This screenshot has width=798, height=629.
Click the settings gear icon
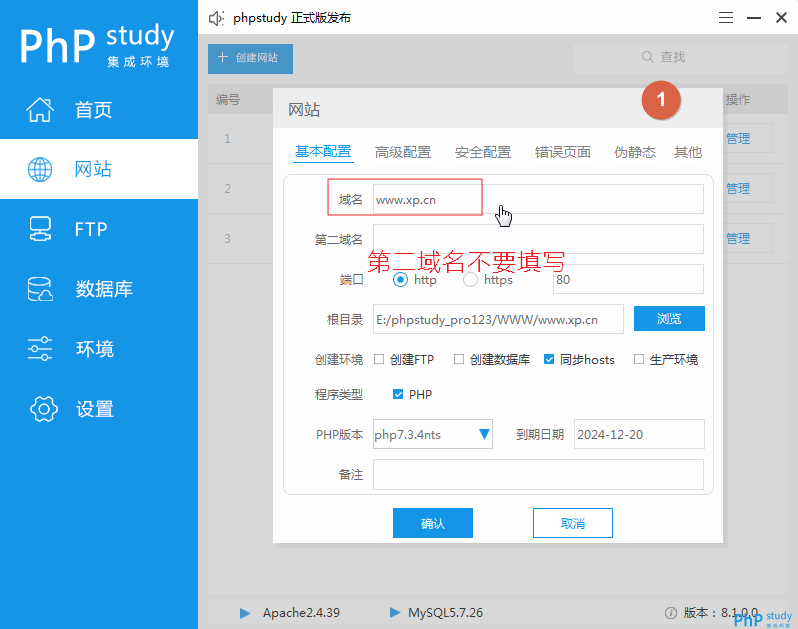43,409
